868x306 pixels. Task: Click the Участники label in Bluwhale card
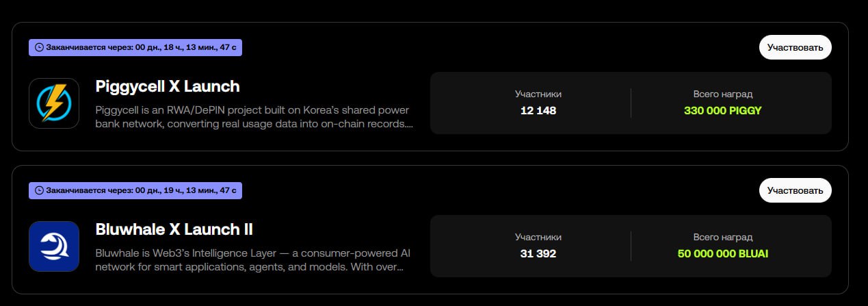pos(538,238)
